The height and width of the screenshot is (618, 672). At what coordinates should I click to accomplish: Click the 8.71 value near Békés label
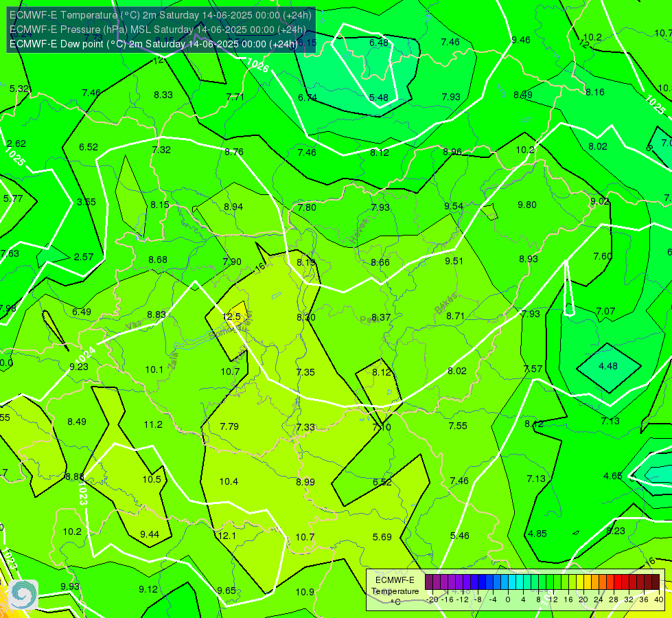[x=455, y=316]
